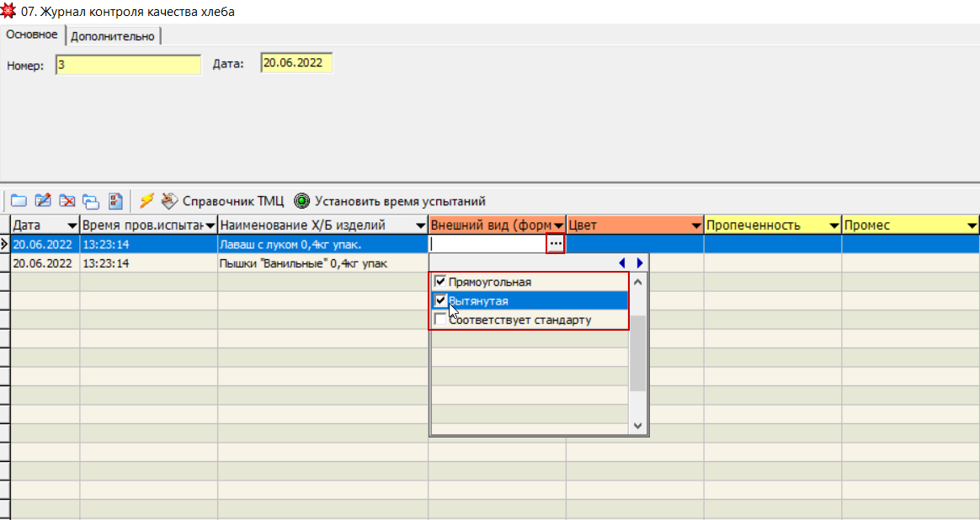Click the delete record red-cross icon
This screenshot has height=520, width=980.
[x=67, y=201]
